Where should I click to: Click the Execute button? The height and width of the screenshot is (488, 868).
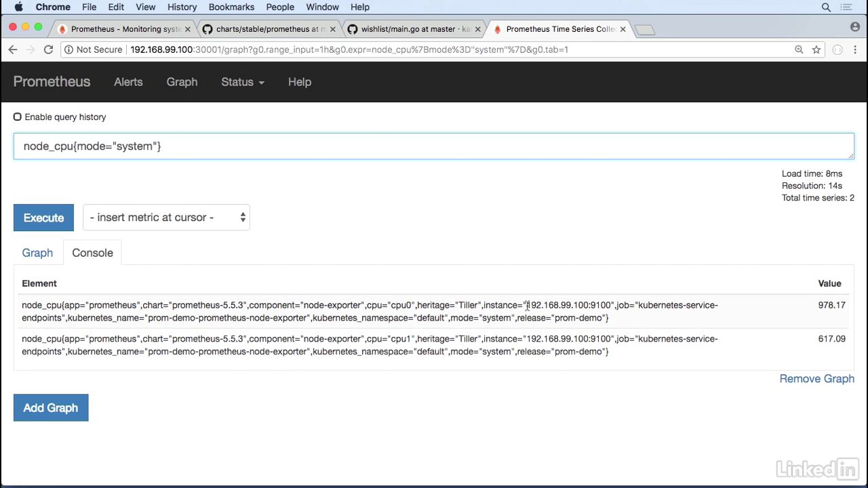point(43,218)
